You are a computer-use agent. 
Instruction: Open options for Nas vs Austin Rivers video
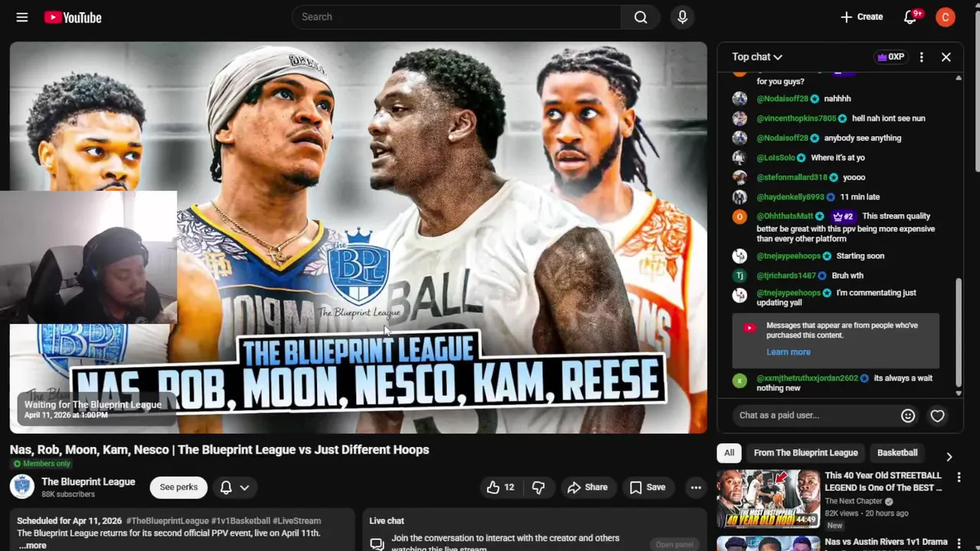959,543
